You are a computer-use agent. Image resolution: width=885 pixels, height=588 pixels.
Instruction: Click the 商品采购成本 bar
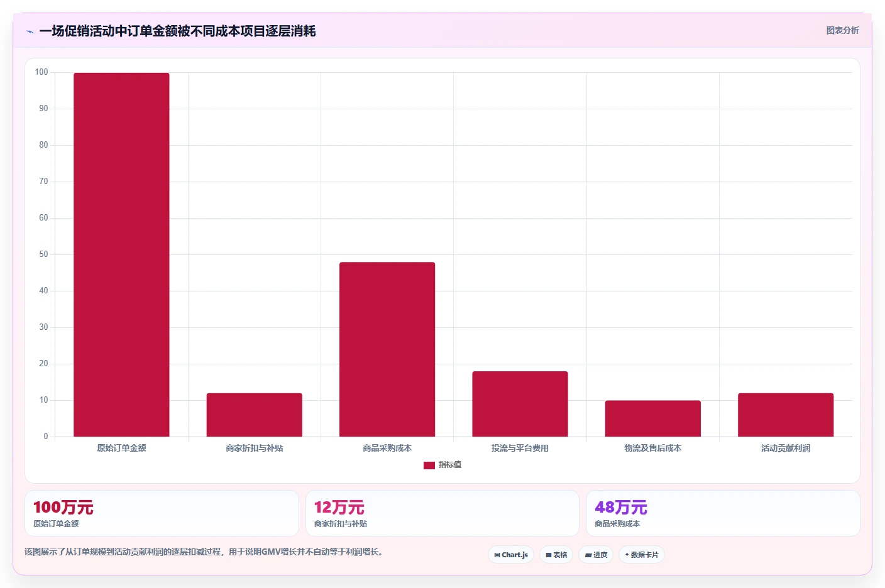[387, 349]
